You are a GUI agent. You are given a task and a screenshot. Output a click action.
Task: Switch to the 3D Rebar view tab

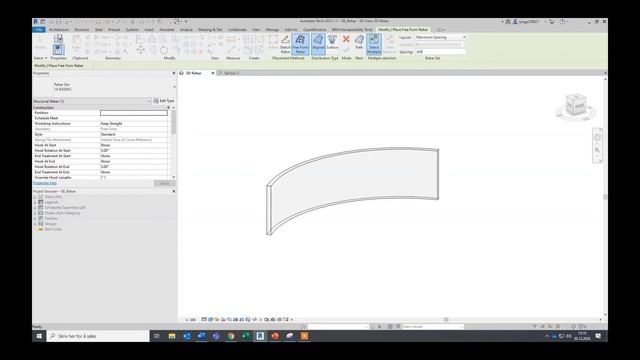point(194,73)
